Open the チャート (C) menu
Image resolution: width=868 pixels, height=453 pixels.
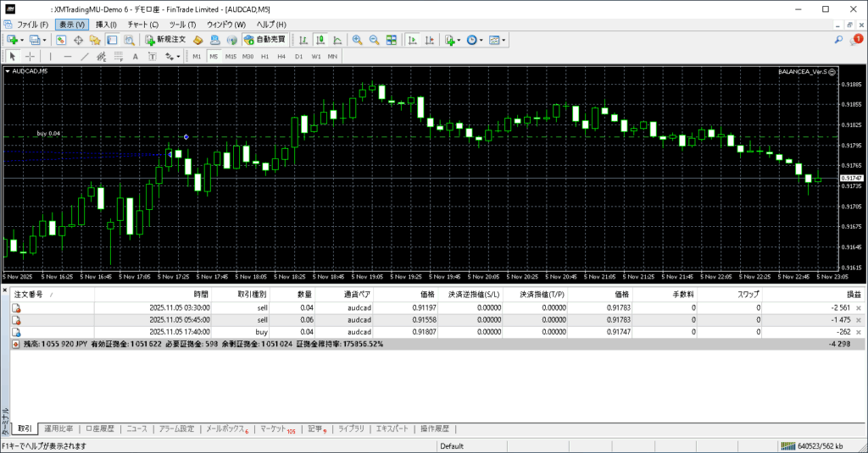tap(142, 25)
